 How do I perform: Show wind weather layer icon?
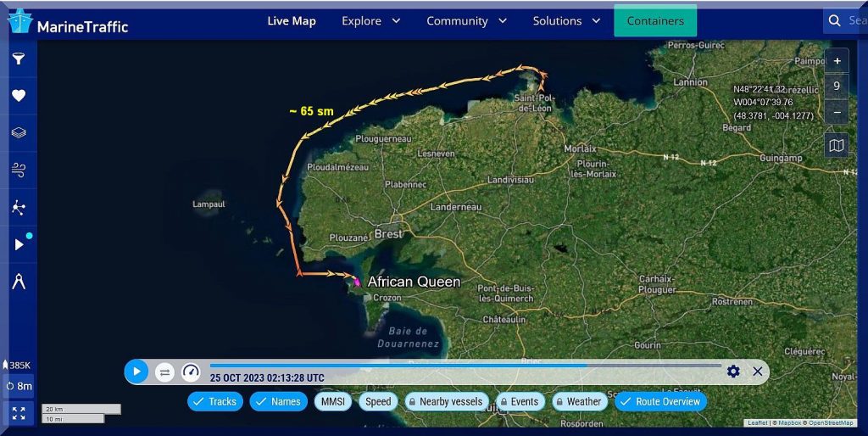coord(18,170)
